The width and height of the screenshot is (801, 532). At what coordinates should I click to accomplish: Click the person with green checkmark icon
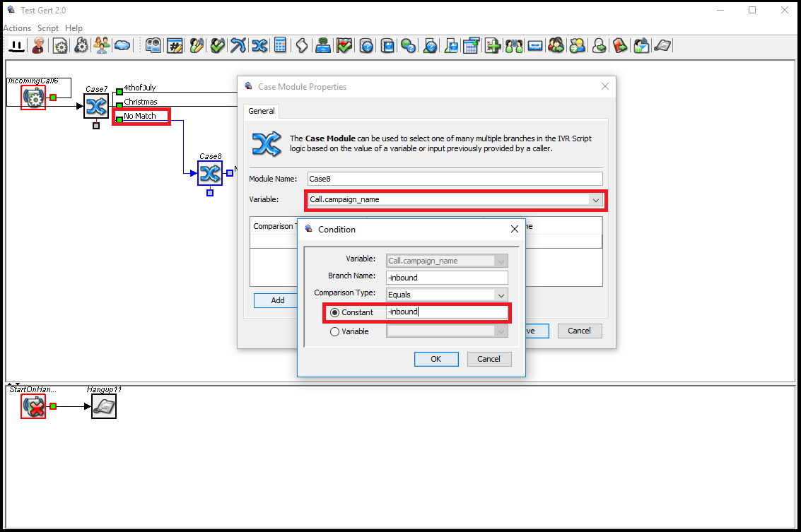[218, 46]
